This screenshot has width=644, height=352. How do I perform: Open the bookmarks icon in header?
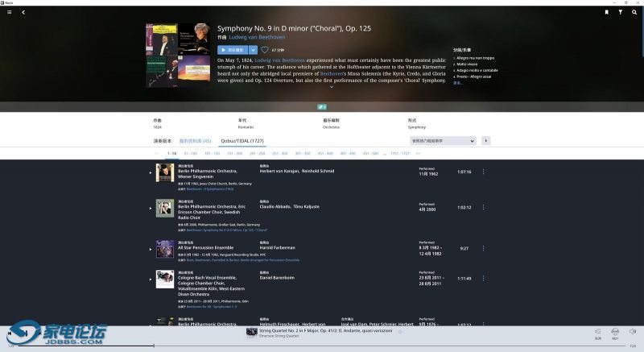coord(607,12)
